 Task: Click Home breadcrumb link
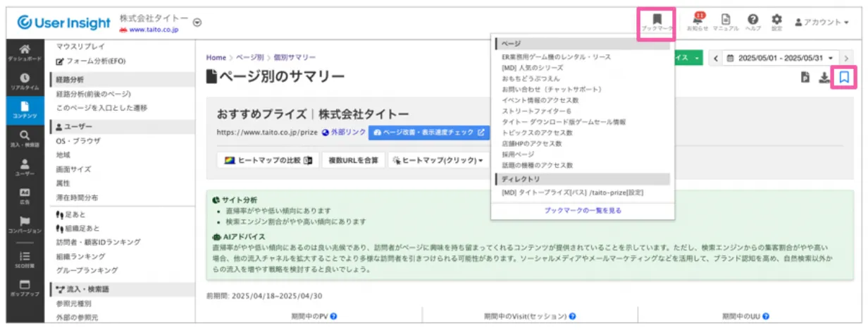[x=216, y=57]
